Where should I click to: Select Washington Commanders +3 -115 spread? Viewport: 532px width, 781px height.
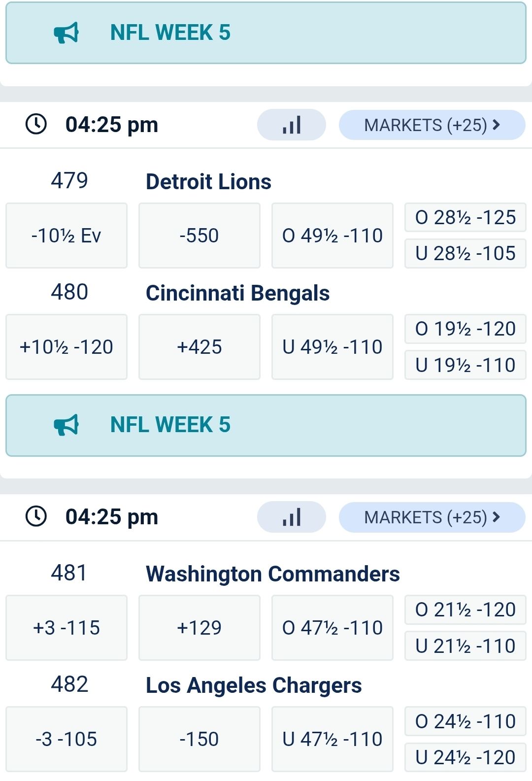[66, 628]
